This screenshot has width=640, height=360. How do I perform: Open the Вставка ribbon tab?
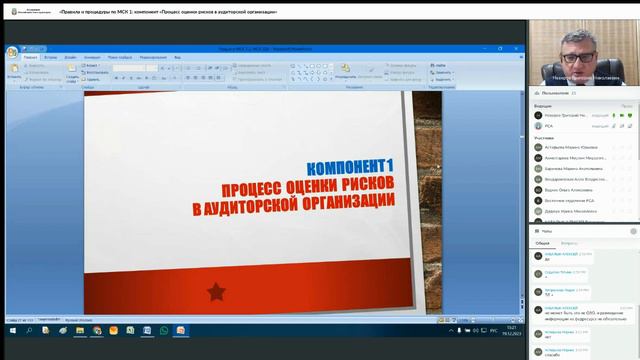tap(51, 58)
